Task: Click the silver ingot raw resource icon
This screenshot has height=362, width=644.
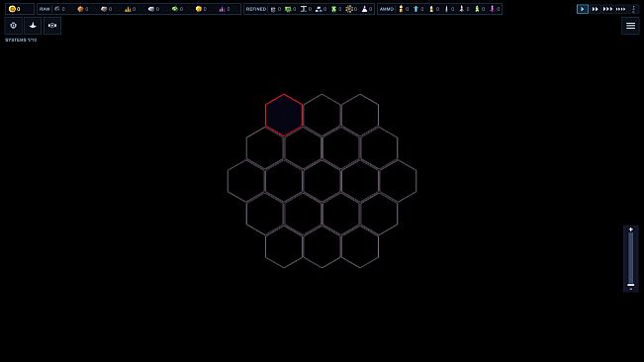Action: pos(104,9)
